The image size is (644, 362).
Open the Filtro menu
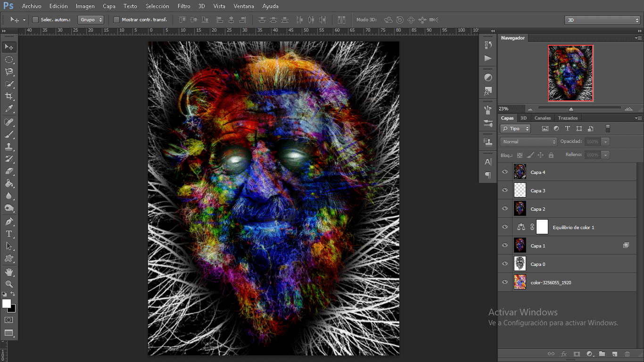[184, 6]
